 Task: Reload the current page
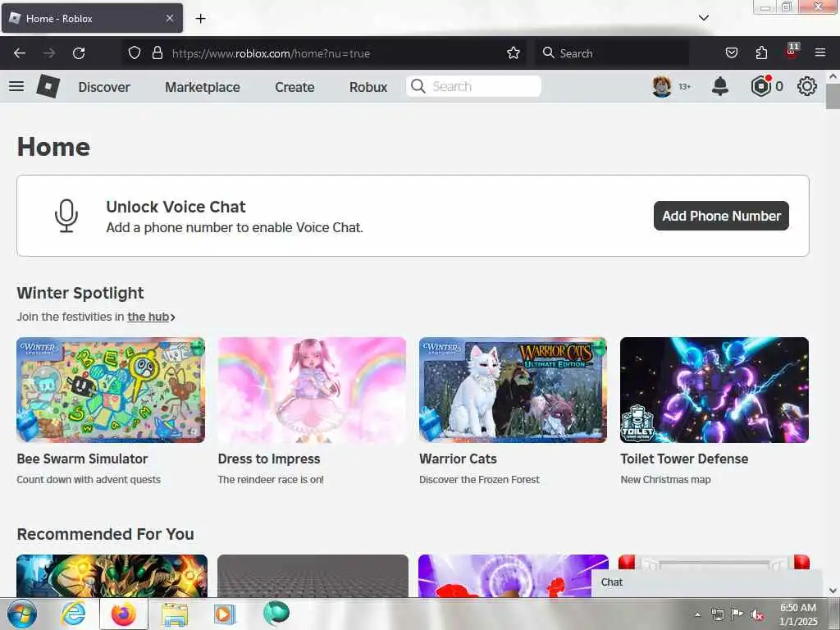[79, 53]
